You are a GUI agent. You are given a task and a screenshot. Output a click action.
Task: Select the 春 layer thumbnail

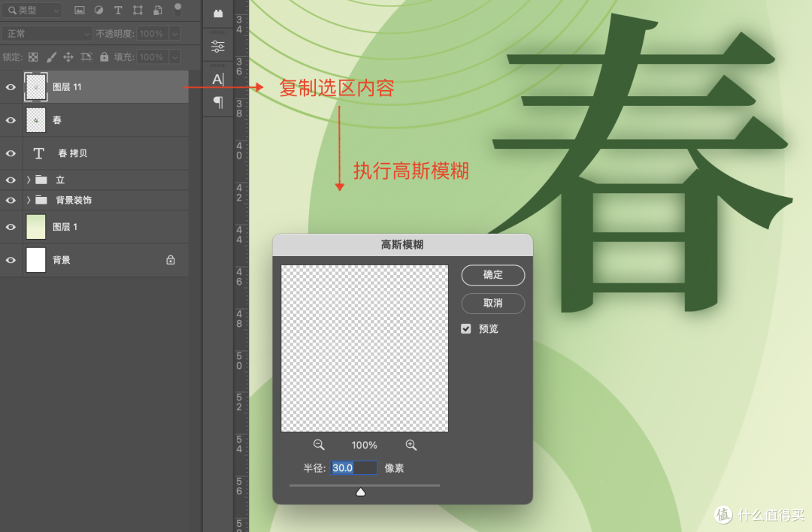tap(36, 120)
